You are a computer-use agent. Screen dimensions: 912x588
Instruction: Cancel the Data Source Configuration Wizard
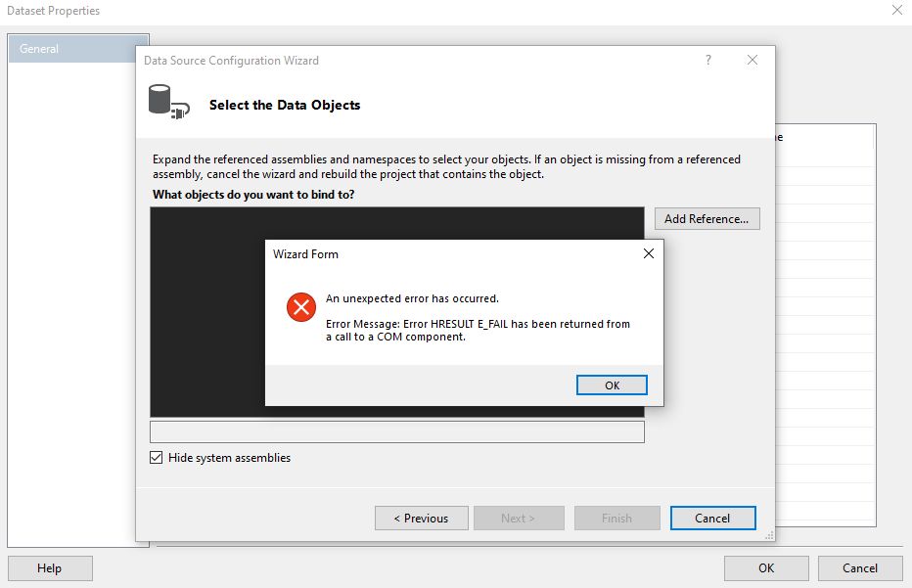(x=712, y=519)
